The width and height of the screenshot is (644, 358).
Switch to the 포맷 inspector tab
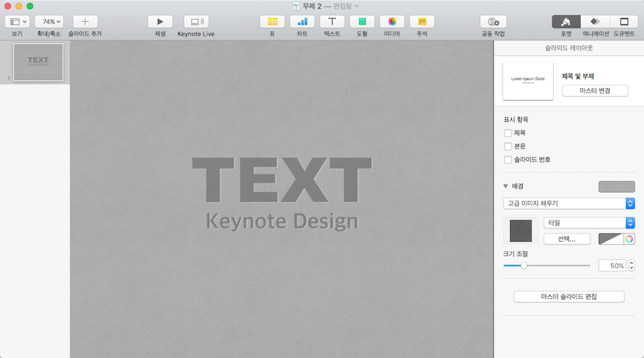566,21
